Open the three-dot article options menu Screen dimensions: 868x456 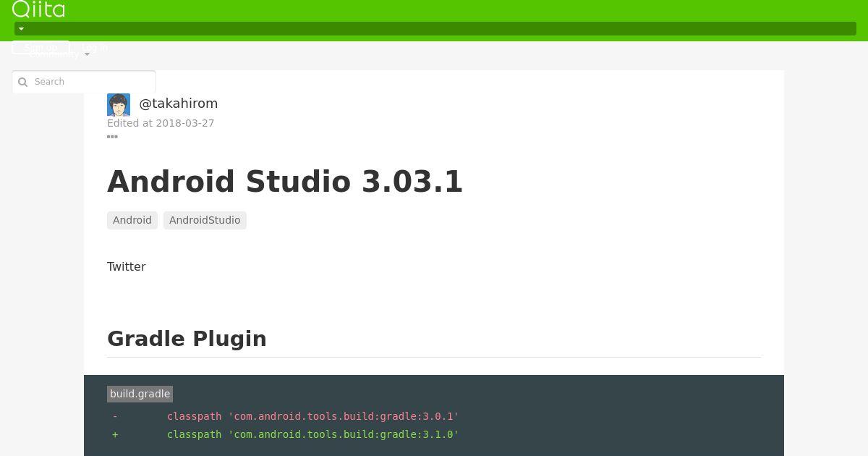pyautogui.click(x=112, y=137)
